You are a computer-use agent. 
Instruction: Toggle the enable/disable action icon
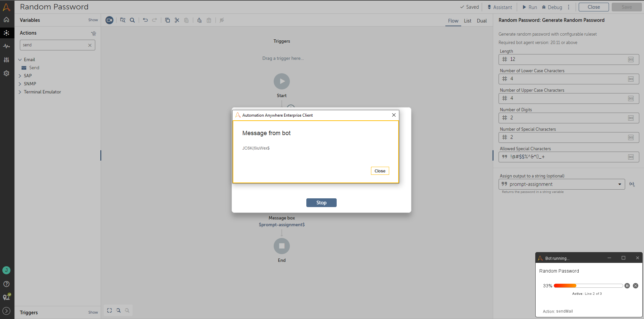coord(222,20)
